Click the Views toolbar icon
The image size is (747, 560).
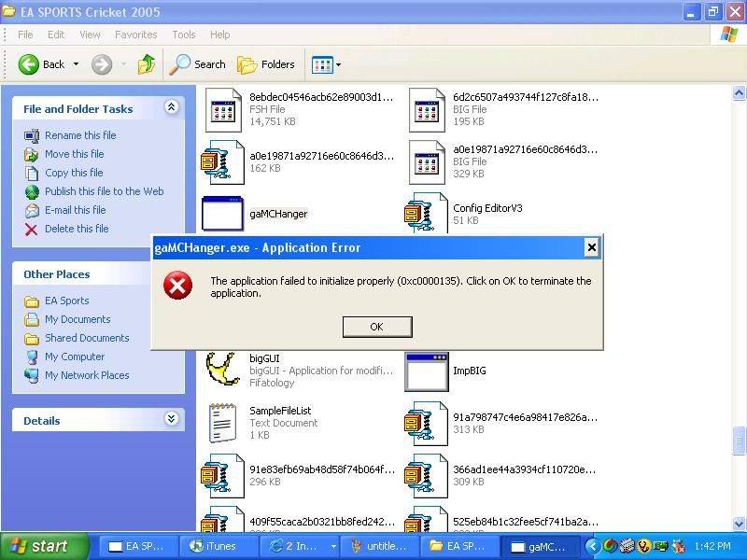322,64
